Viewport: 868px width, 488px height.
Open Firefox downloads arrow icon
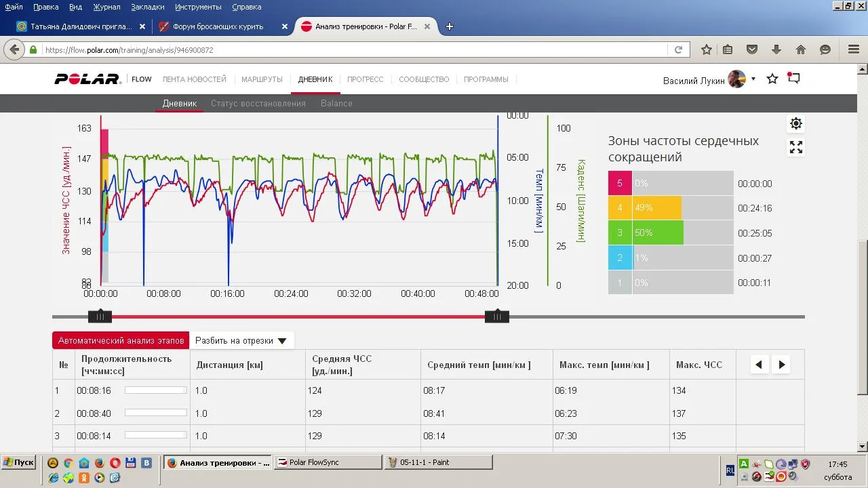(x=776, y=49)
